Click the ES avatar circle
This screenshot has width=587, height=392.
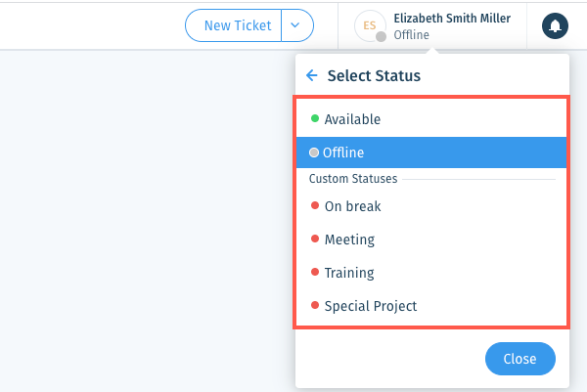pos(370,25)
